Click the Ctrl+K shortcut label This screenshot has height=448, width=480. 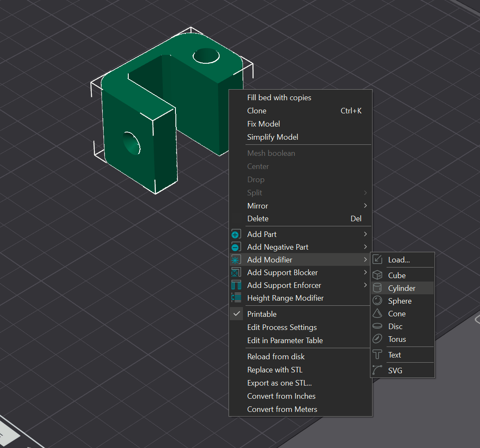coord(351,111)
